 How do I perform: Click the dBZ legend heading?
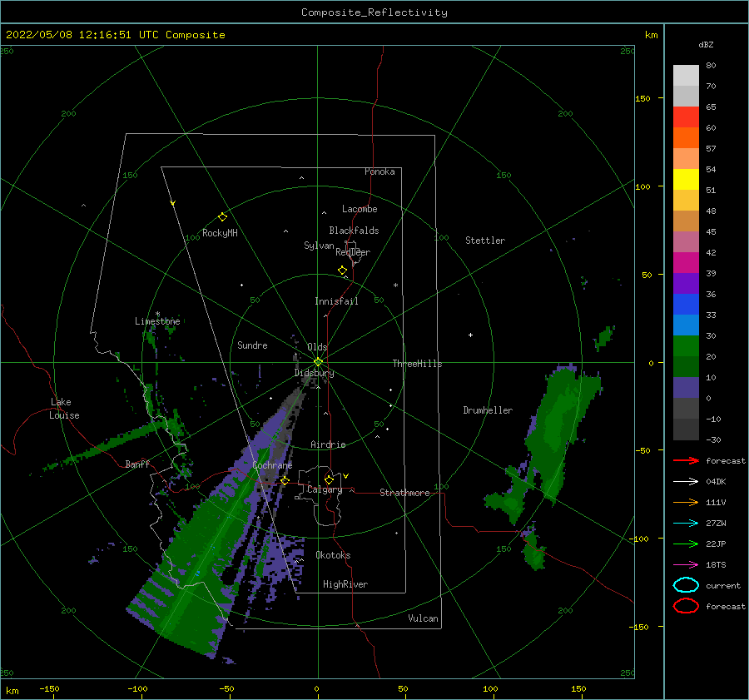pyautogui.click(x=706, y=44)
